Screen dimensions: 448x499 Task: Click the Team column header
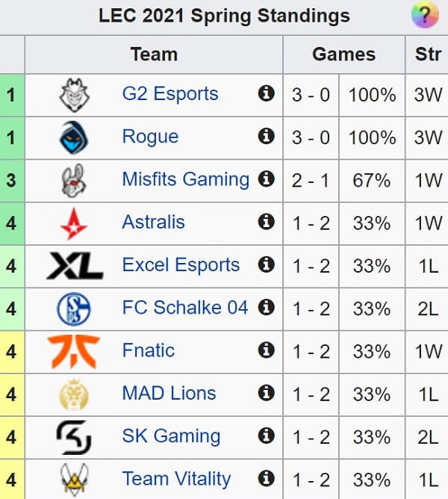[x=154, y=54]
